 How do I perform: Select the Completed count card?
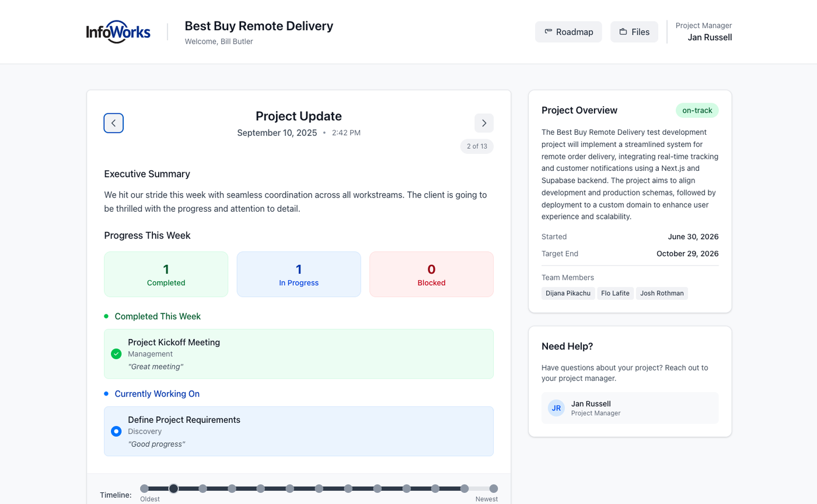pos(166,274)
